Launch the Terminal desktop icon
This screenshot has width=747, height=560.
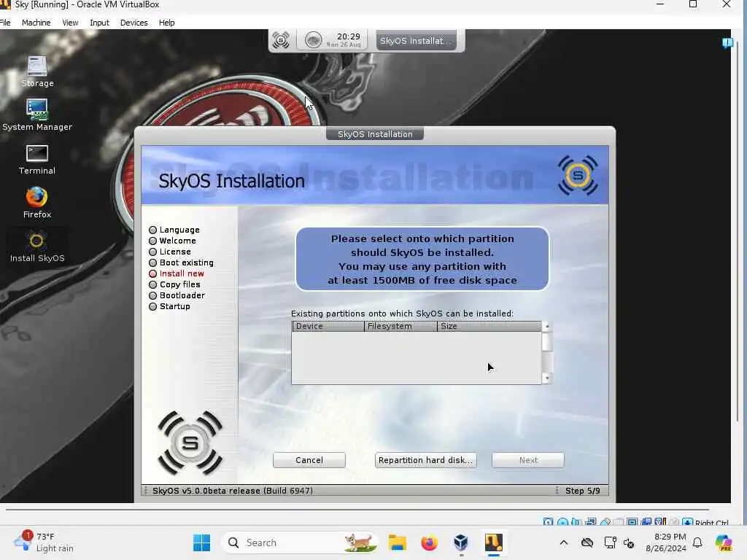pos(37,159)
